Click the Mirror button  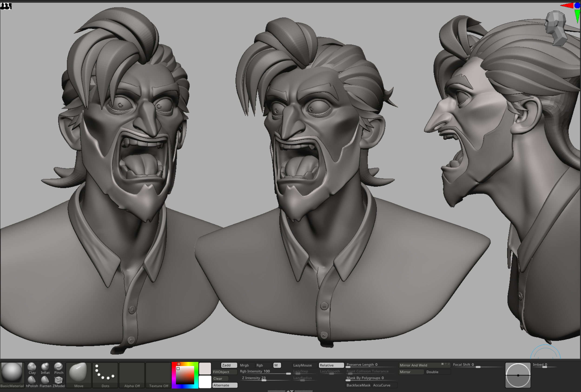point(411,372)
